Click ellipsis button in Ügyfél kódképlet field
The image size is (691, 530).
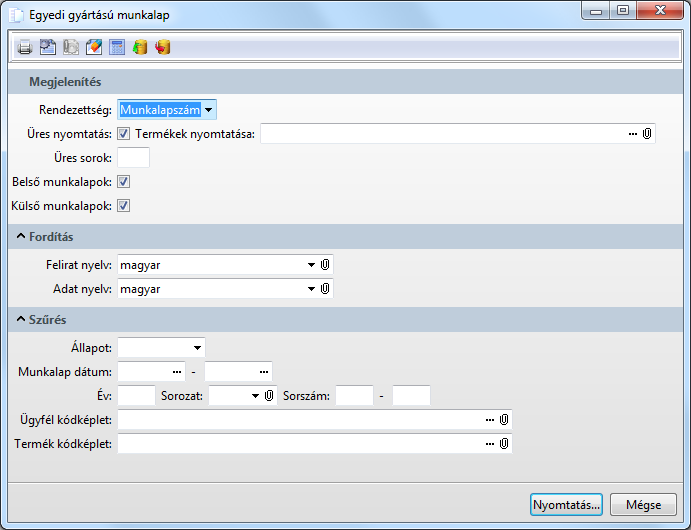pyautogui.click(x=490, y=419)
